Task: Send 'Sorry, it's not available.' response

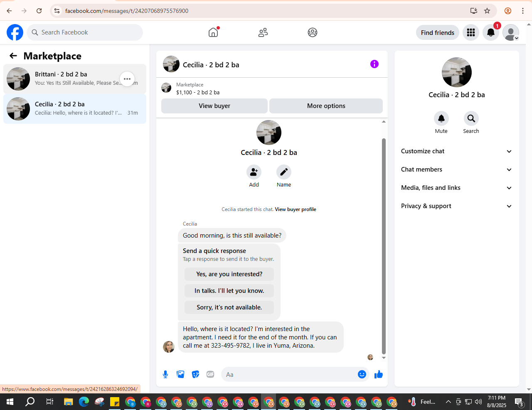Action: coord(229,307)
